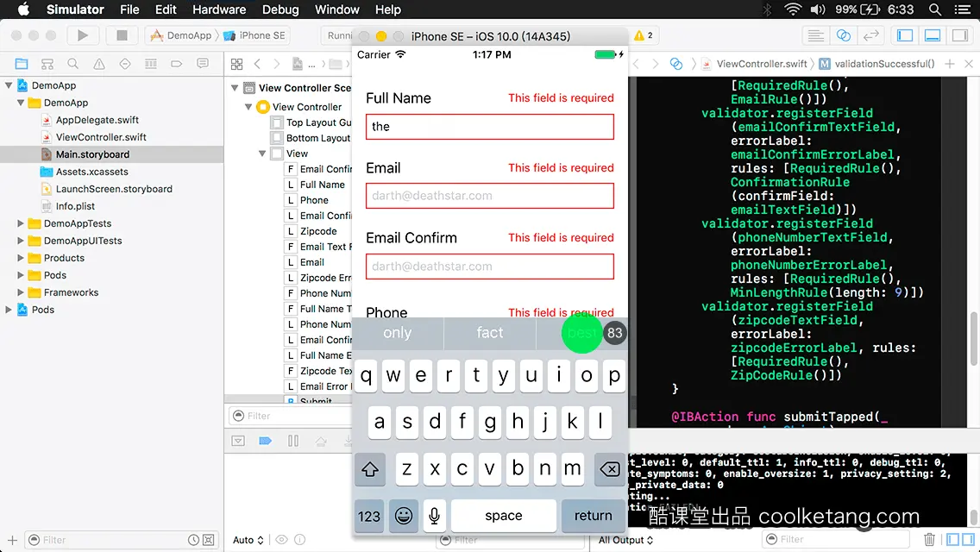The image size is (980, 552).
Task: Expand the Frameworks folder
Action: [21, 292]
